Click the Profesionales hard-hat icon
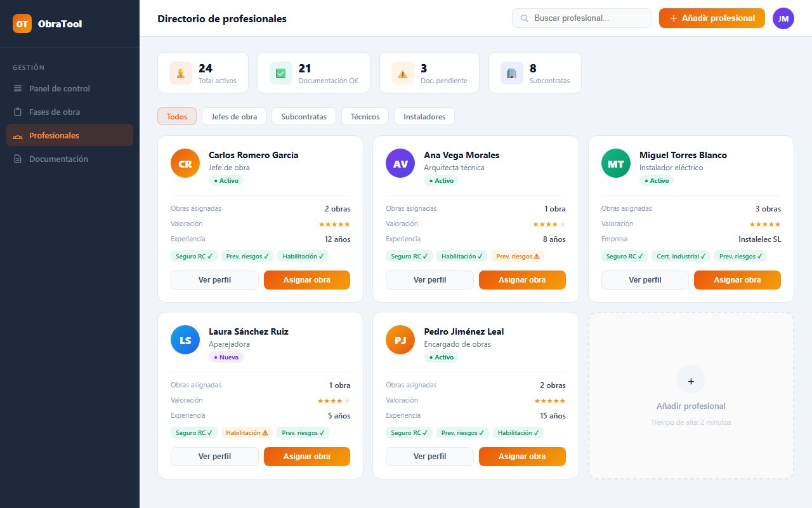Screen dimensions: 812x508 pyautogui.click(x=18, y=135)
